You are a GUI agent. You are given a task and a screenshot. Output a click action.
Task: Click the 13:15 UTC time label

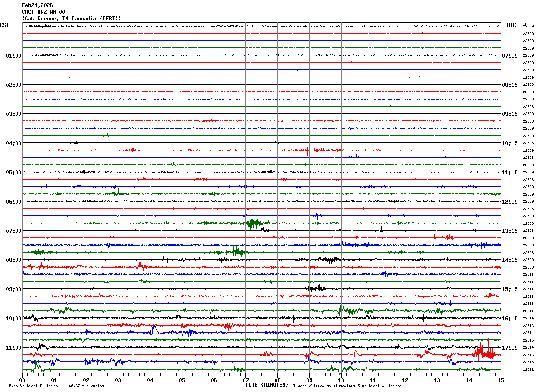pos(510,231)
